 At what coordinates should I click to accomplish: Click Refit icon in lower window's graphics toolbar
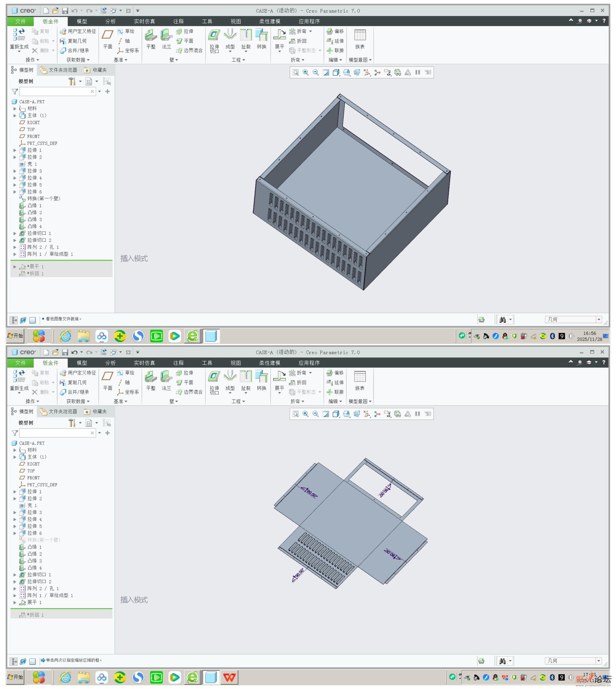295,414
